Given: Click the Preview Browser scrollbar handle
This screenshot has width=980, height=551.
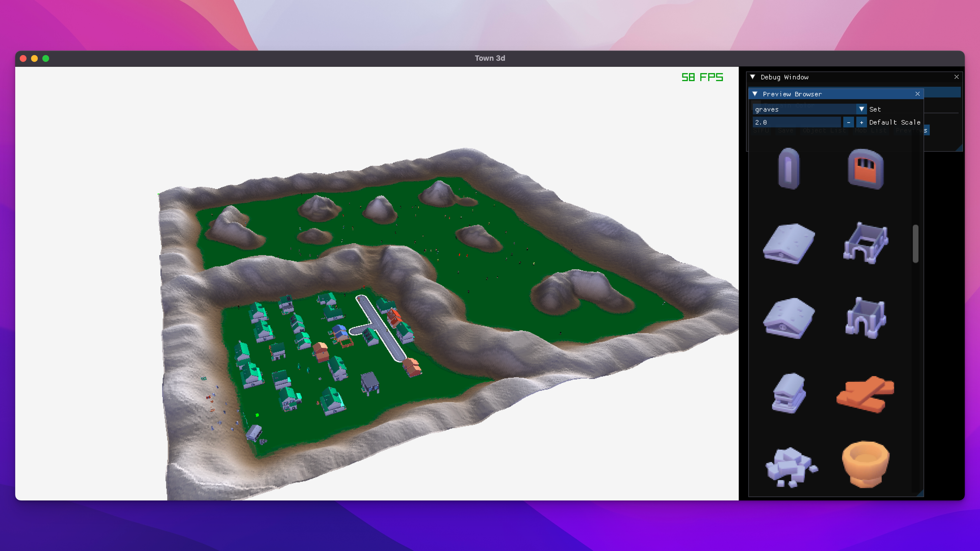Looking at the screenshot, I should (x=915, y=243).
